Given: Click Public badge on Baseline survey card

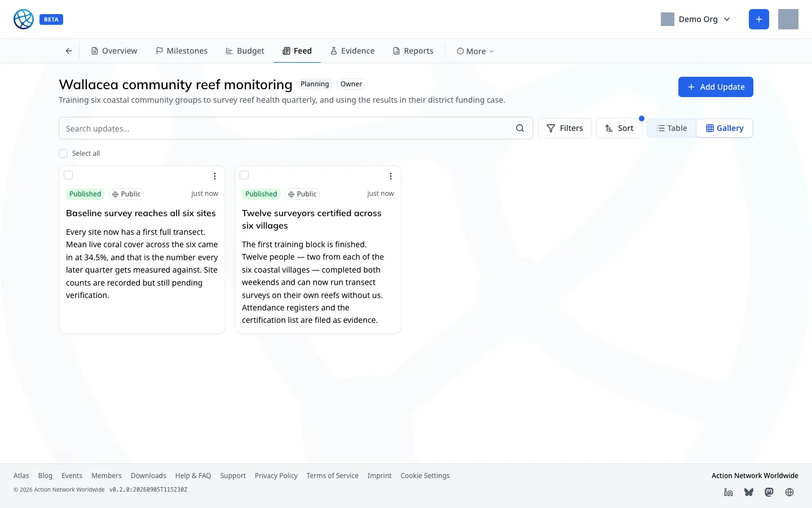Looking at the screenshot, I should pos(126,194).
